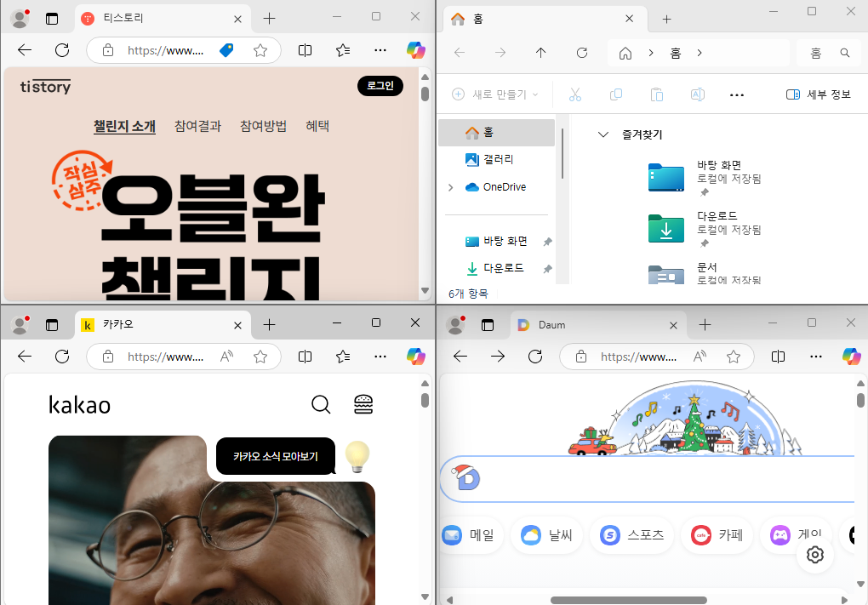Screen dimensions: 868x605
Task: Click the 카카오 browser tab
Action: coord(163,324)
